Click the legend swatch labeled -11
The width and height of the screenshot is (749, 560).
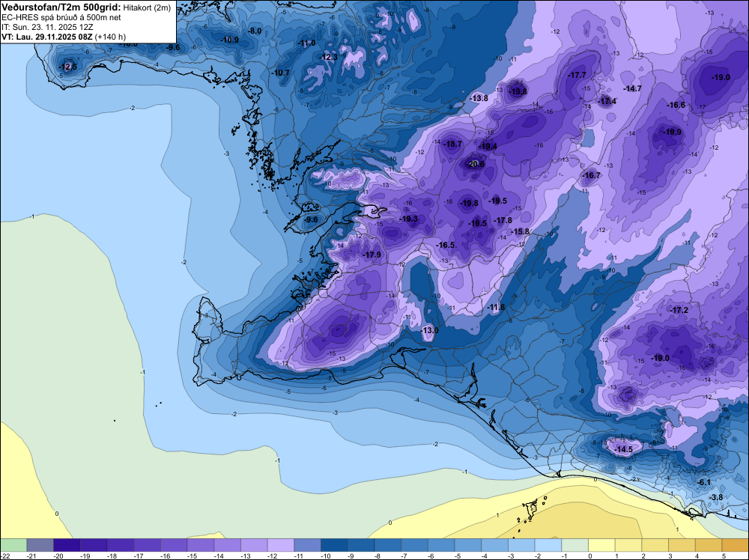(308, 545)
